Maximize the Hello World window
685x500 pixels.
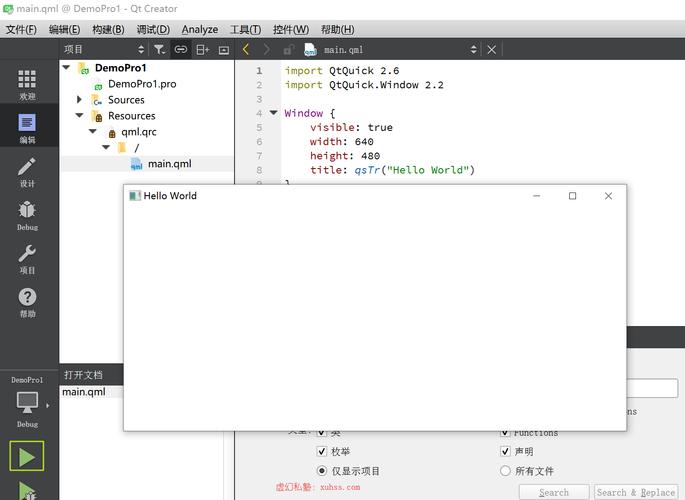pos(572,196)
